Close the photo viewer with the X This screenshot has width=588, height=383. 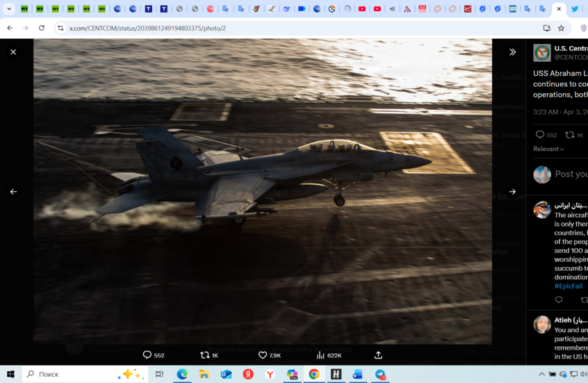[x=13, y=52]
